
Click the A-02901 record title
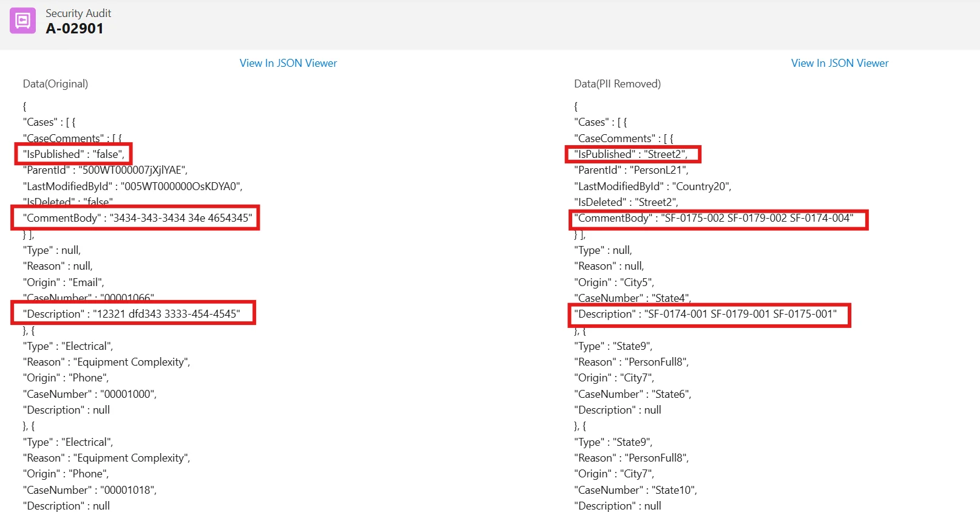point(75,29)
